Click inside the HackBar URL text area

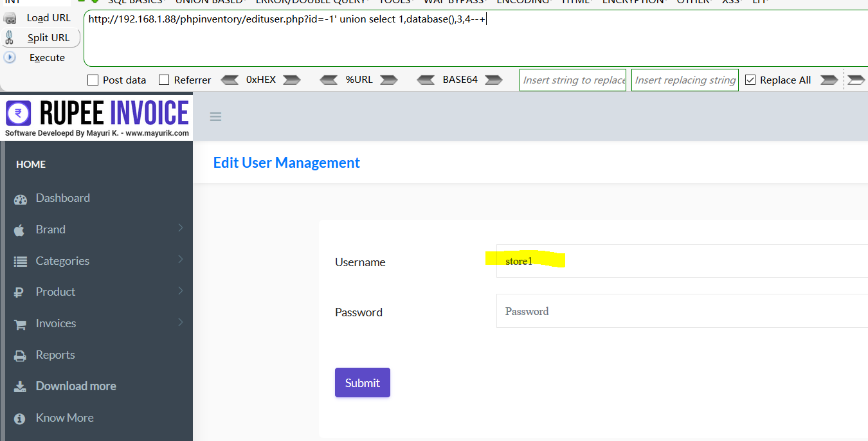tap(476, 39)
